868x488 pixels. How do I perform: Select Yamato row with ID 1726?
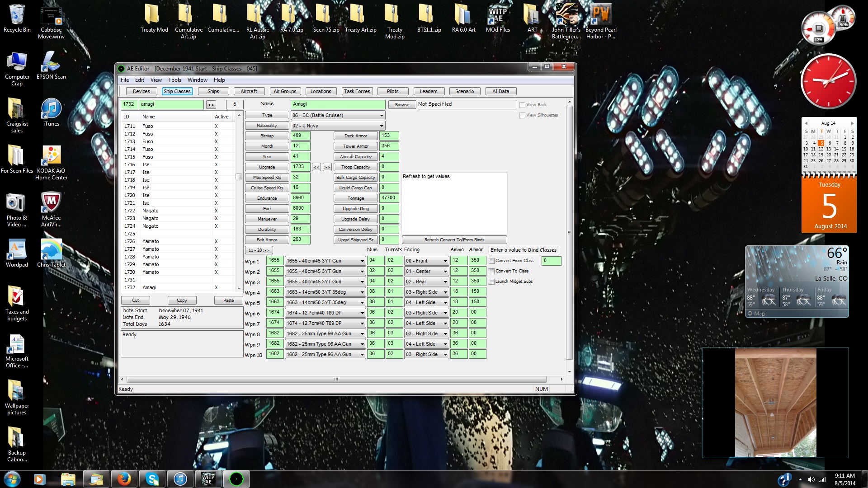tap(151, 241)
